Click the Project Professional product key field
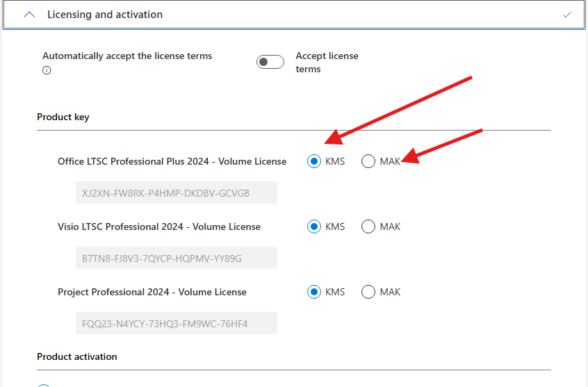This screenshot has height=387, width=588. [x=176, y=323]
